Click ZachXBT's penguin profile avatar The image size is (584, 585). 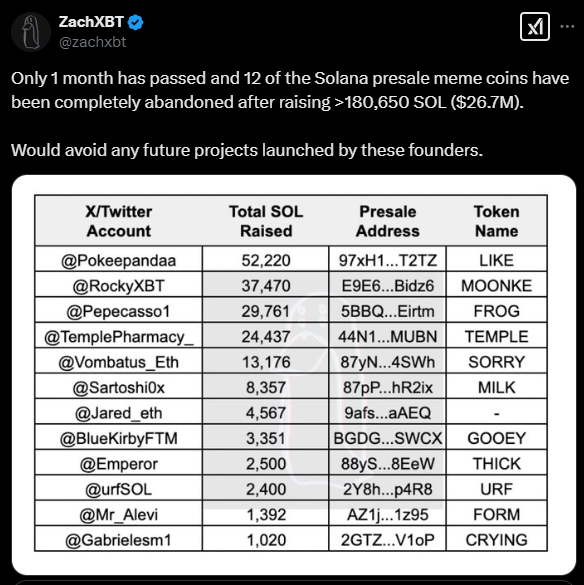[x=31, y=32]
